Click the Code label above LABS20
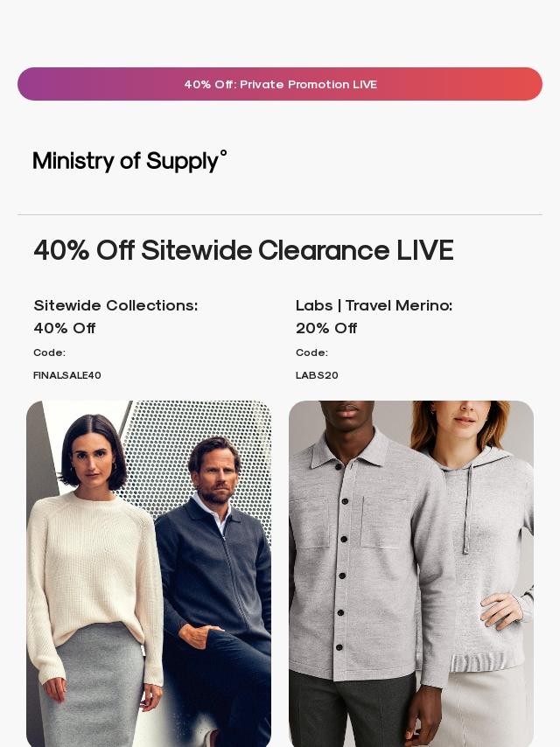The height and width of the screenshot is (747, 560). pyautogui.click(x=311, y=353)
